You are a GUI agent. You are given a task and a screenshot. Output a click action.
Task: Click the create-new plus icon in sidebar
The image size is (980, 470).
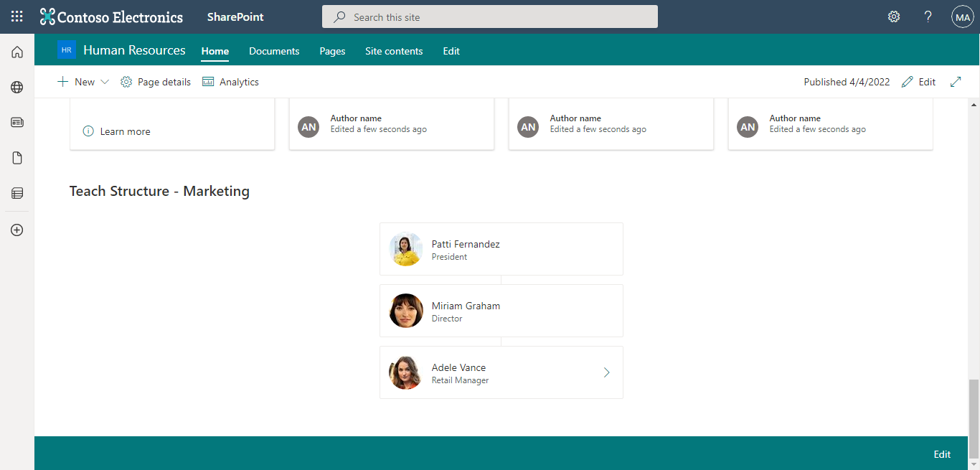pos(17,230)
